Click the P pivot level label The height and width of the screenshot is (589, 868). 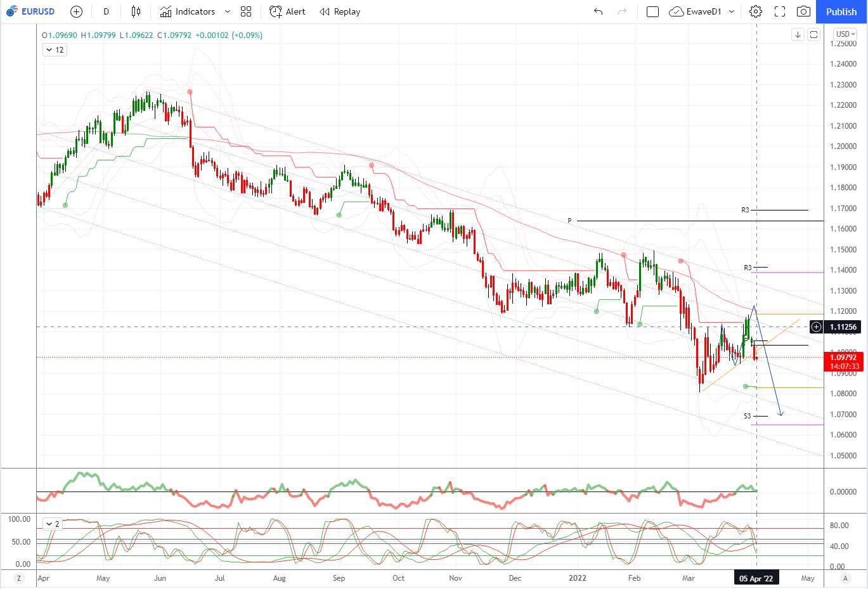point(569,221)
